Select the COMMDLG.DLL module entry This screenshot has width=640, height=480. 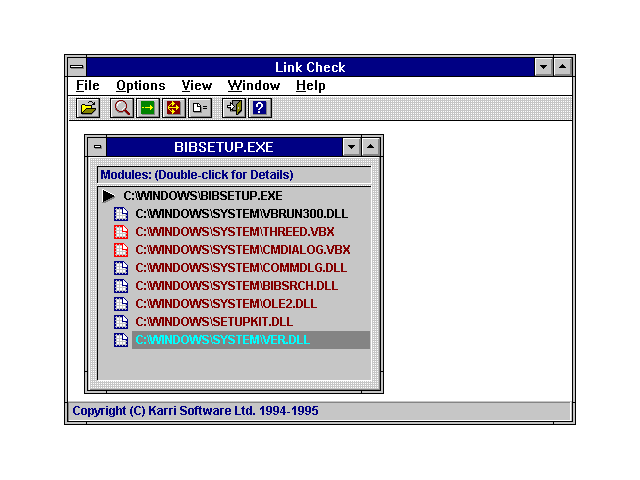(240, 268)
